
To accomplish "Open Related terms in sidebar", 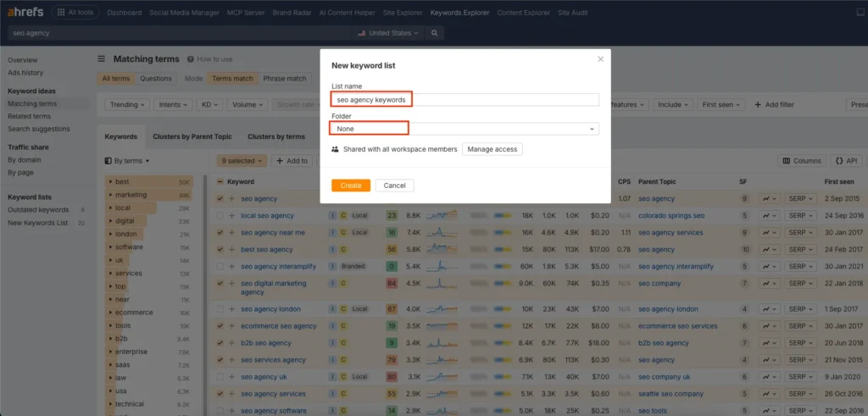I will pos(30,116).
